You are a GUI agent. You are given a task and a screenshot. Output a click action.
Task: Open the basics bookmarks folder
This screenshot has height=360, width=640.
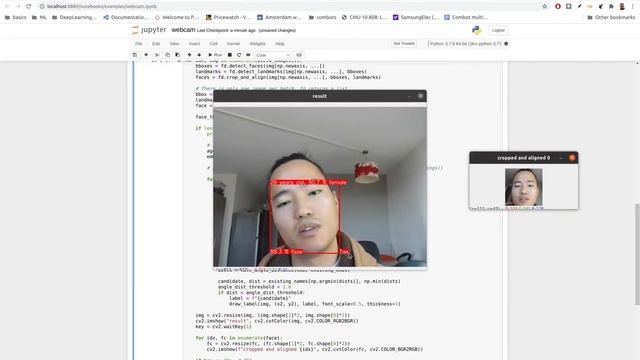(16, 17)
